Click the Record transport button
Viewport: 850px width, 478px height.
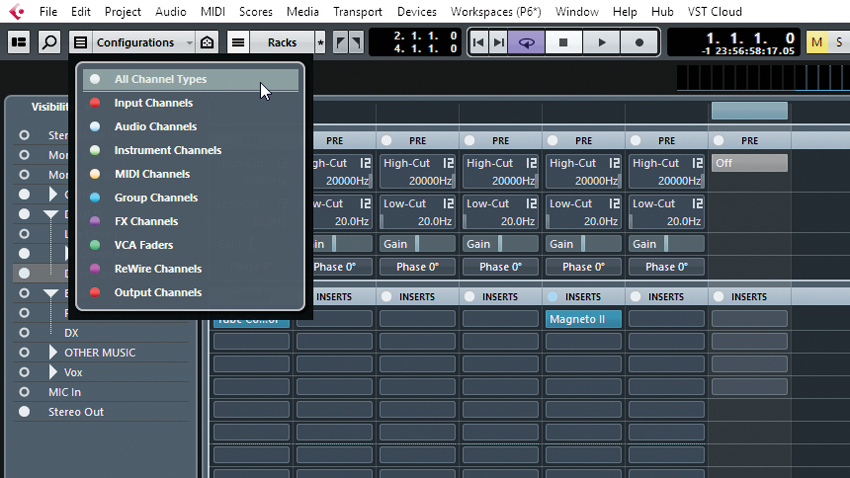639,42
